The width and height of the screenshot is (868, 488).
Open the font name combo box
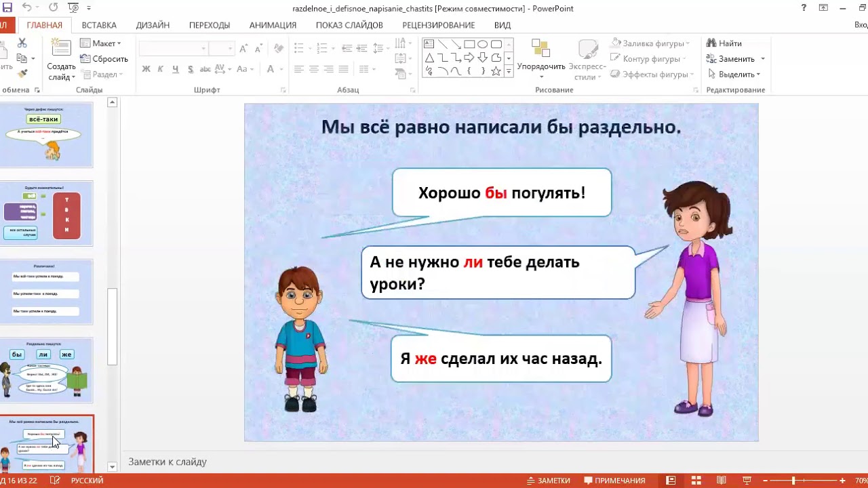coord(174,49)
